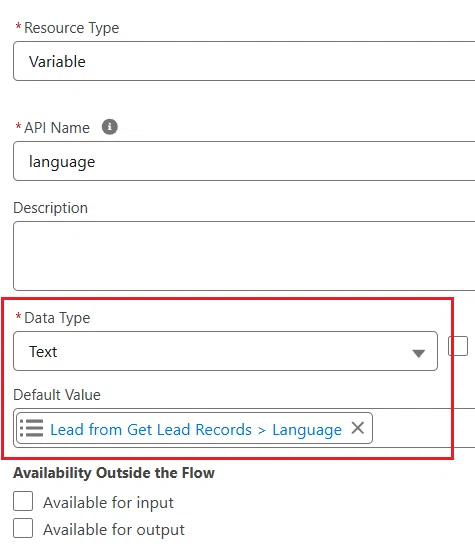Click the Resource Type label
Image resolution: width=475 pixels, height=558 pixels.
[72, 28]
